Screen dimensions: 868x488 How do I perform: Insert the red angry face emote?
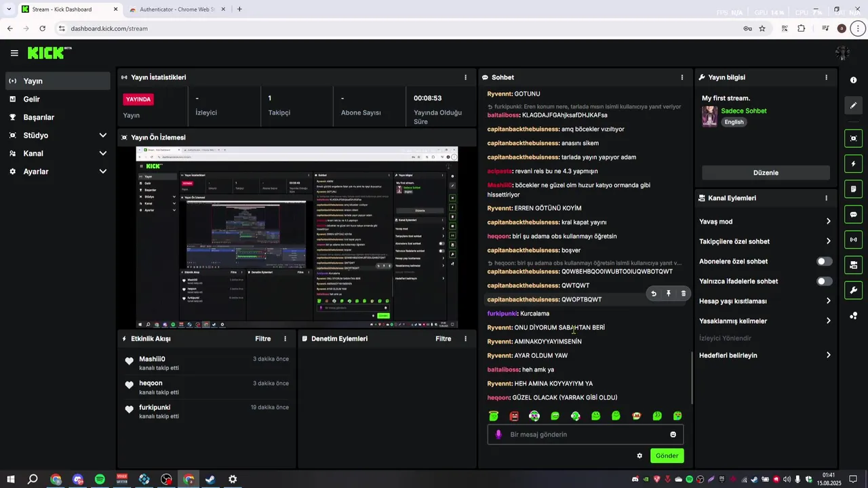514,415
